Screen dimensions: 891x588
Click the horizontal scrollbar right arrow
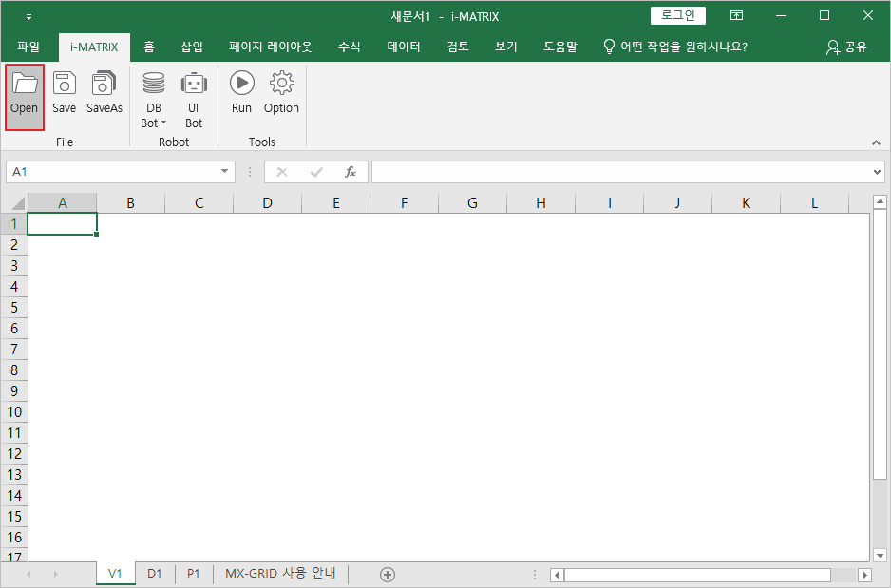coord(864,575)
